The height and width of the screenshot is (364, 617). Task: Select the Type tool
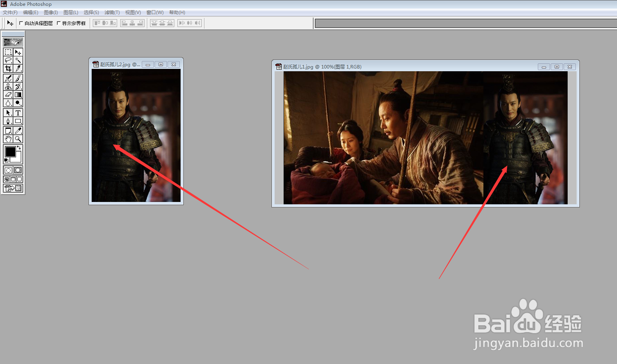click(18, 113)
